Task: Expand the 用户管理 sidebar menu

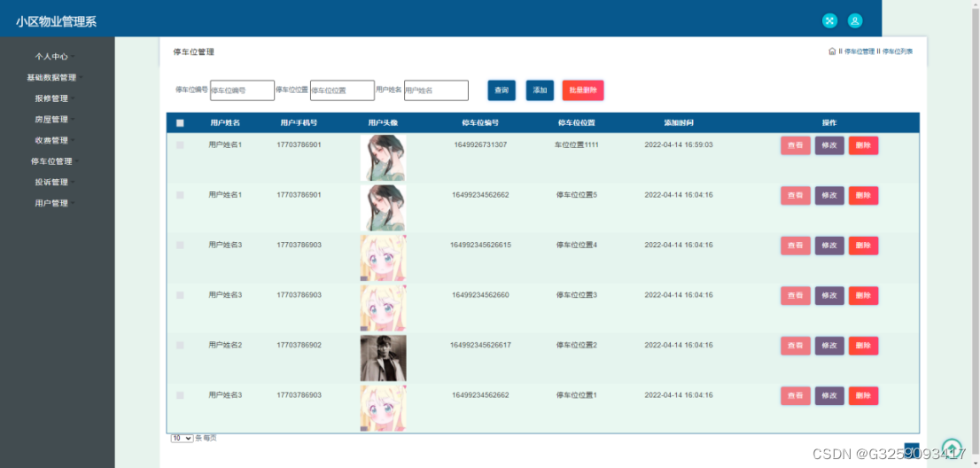Action: (55, 203)
